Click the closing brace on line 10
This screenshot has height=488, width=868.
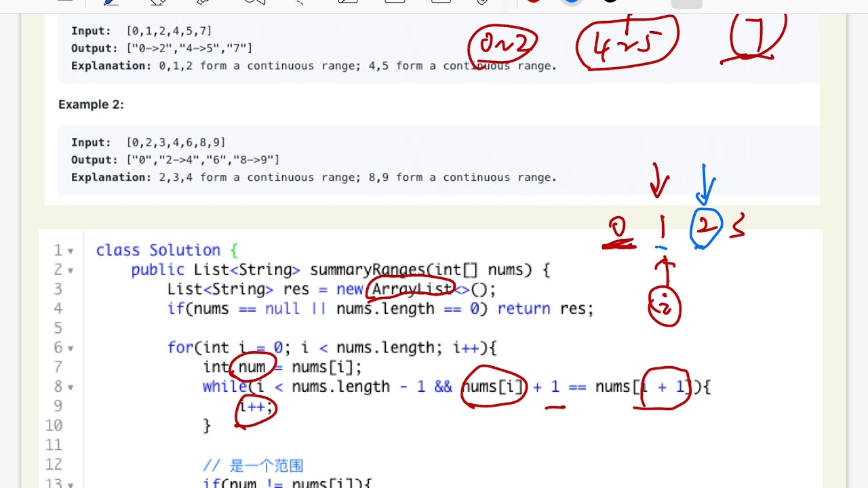pyautogui.click(x=207, y=426)
